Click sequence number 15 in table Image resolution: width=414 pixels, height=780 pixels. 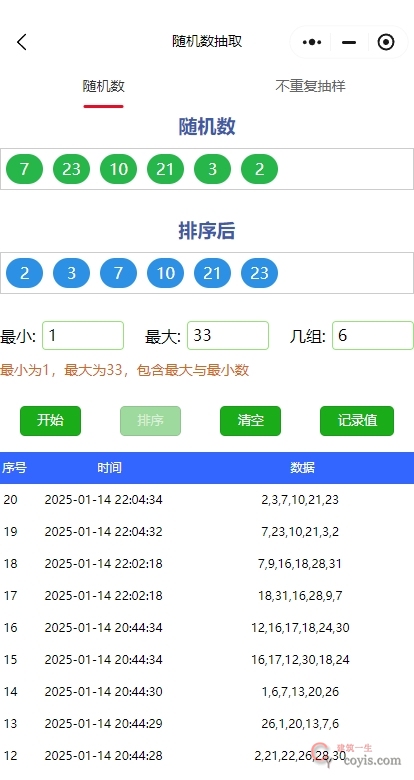pyautogui.click(x=10, y=660)
